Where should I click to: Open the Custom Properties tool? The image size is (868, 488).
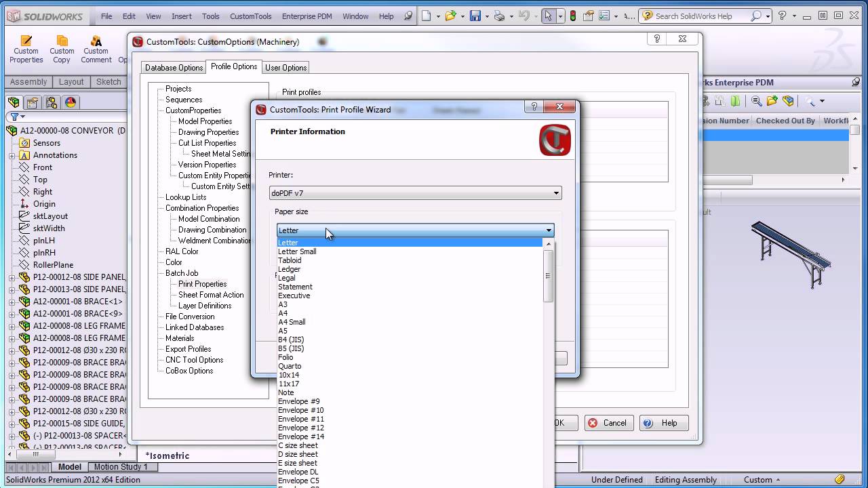pos(26,49)
